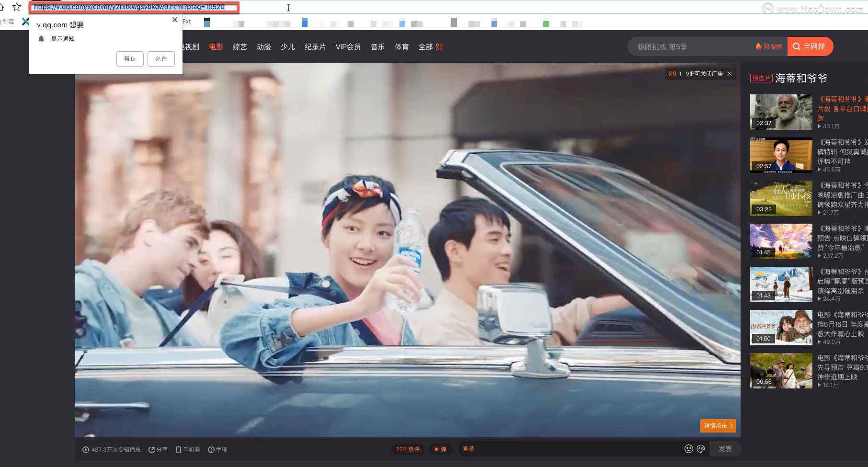This screenshot has width=868, height=467.
Task: Close the ad via VIP可关闭广告 X icon
Action: (x=730, y=74)
